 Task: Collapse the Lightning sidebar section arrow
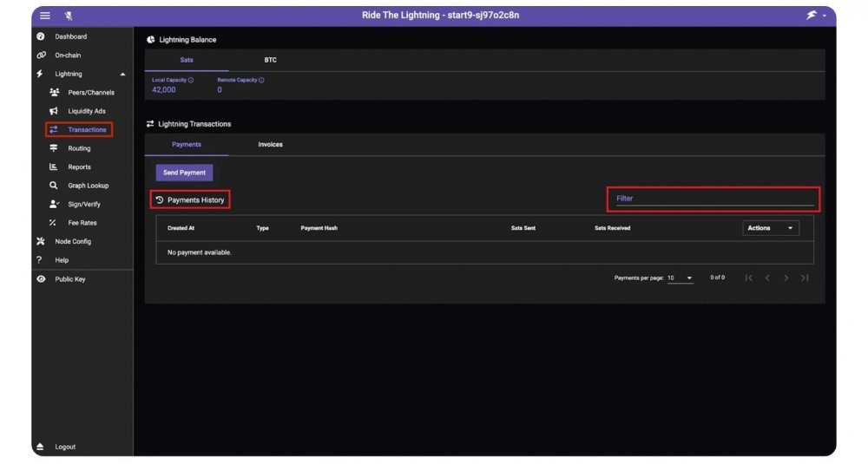tap(123, 74)
